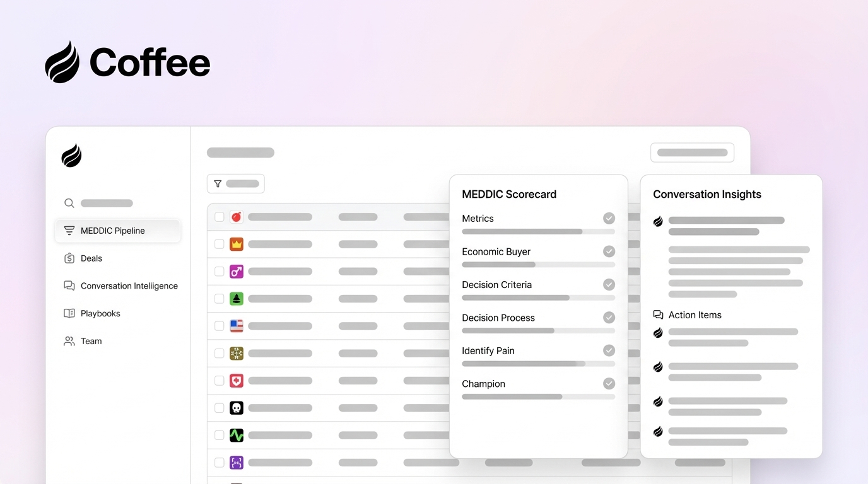This screenshot has width=868, height=484.
Task: Click the red tomato company icon
Action: tap(237, 217)
